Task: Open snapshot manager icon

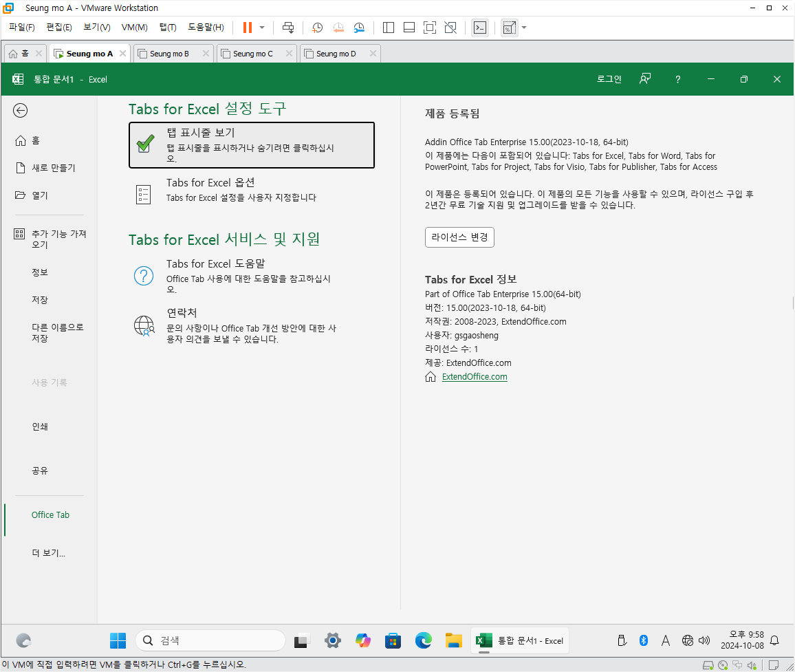Action: pos(359,28)
